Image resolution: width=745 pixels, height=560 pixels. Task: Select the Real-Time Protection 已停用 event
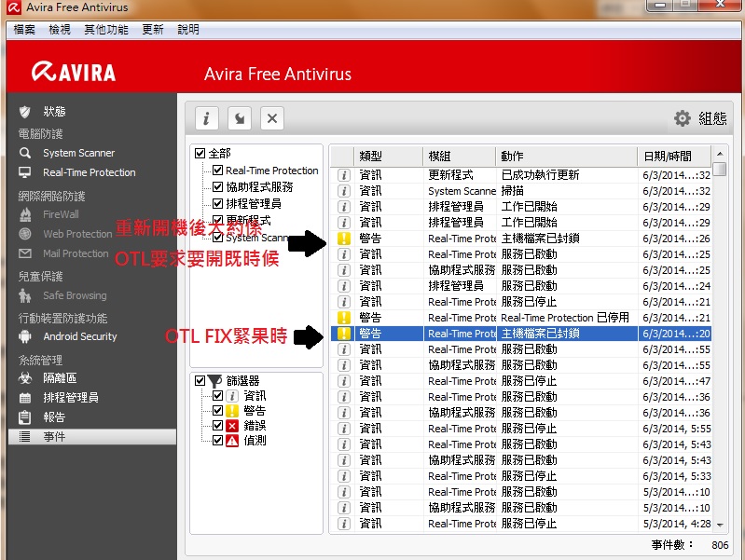coord(520,318)
